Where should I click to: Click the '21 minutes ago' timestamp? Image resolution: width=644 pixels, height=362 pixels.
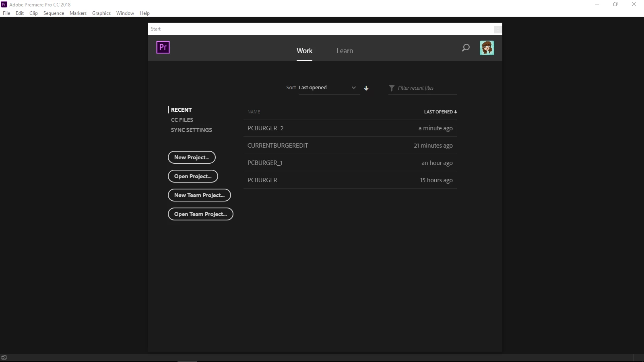click(x=433, y=146)
